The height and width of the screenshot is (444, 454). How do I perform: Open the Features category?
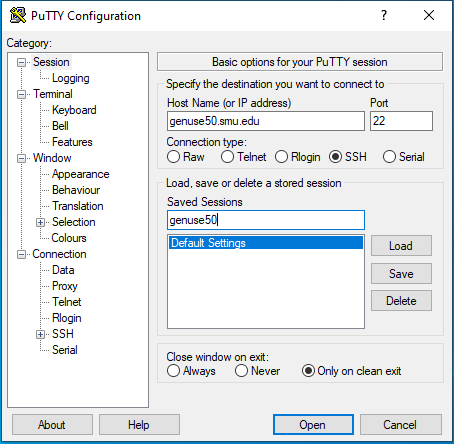coord(72,142)
